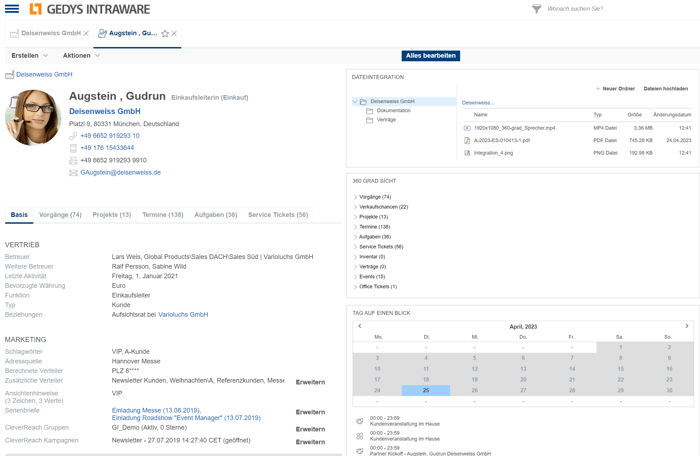This screenshot has height=456, width=700.
Task: Switch to the Aufgaben (36) tab
Action: pos(216,215)
